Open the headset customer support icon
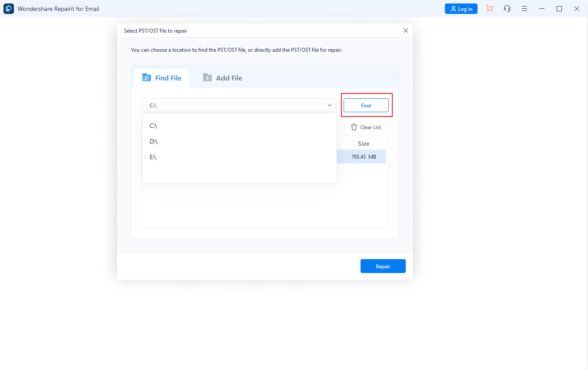 click(507, 9)
